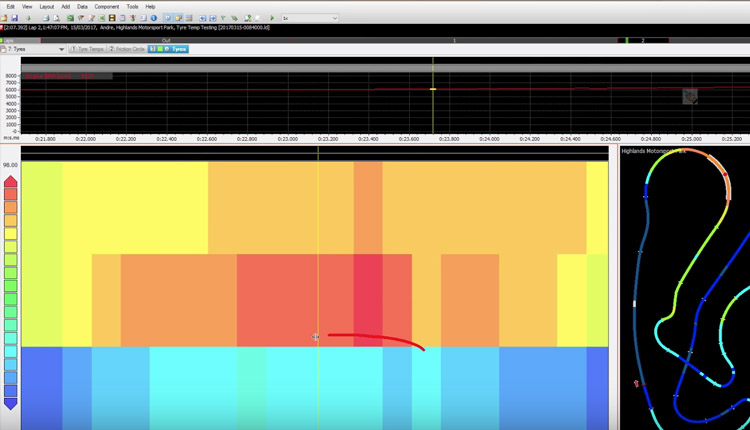Open the Data menu
The height and width of the screenshot is (430, 750).
(81, 6)
